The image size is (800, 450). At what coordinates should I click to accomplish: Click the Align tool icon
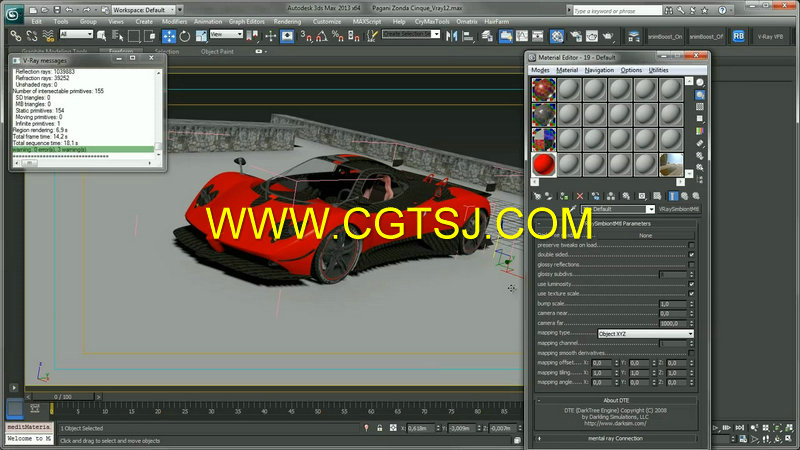pyautogui.click(x=467, y=36)
